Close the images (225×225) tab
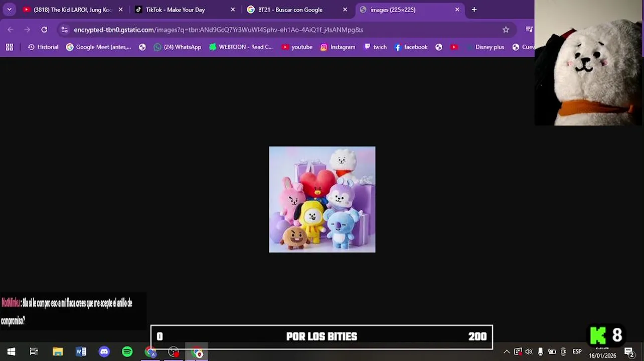 tap(457, 10)
